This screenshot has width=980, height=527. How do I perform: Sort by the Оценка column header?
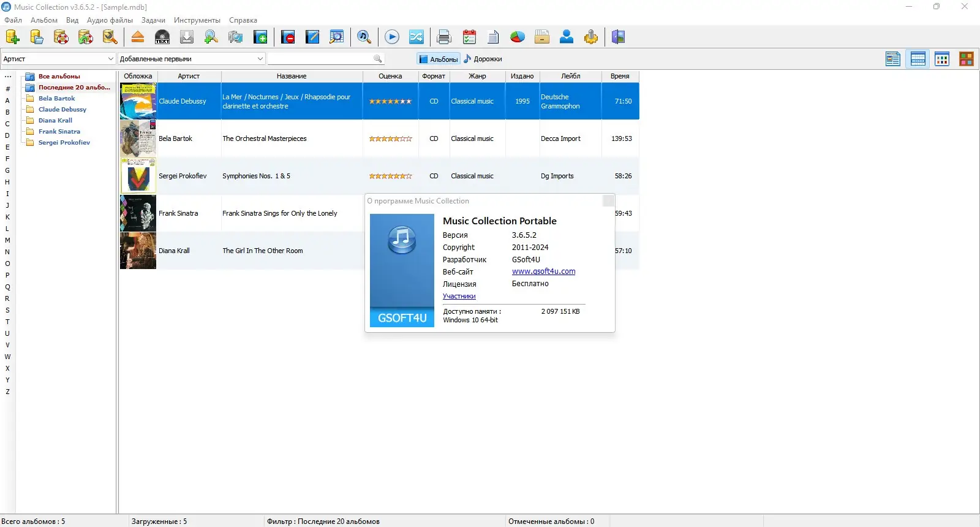[390, 77]
